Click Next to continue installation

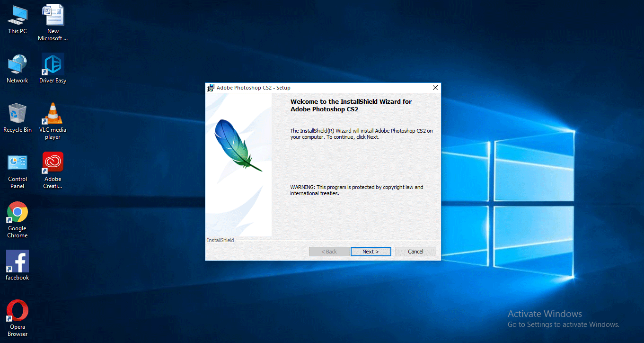371,251
